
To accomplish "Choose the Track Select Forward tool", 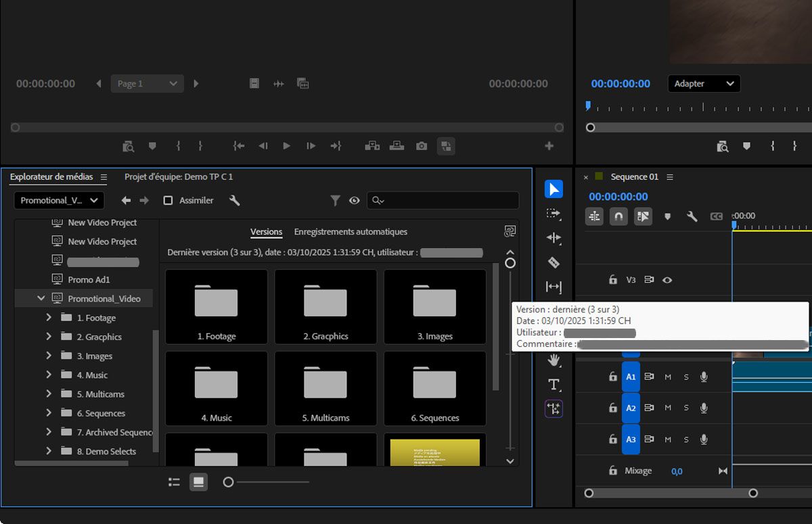I will (x=554, y=214).
